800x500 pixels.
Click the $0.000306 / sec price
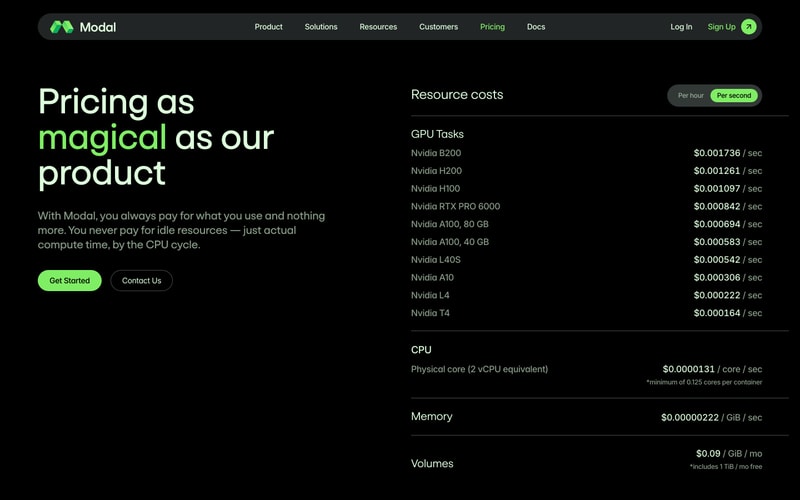[728, 278]
